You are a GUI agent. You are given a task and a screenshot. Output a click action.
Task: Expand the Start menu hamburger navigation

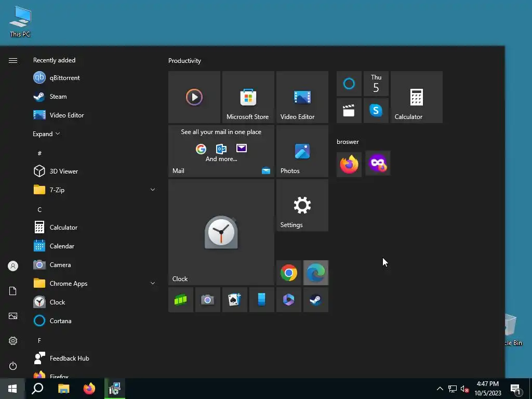coord(13,60)
